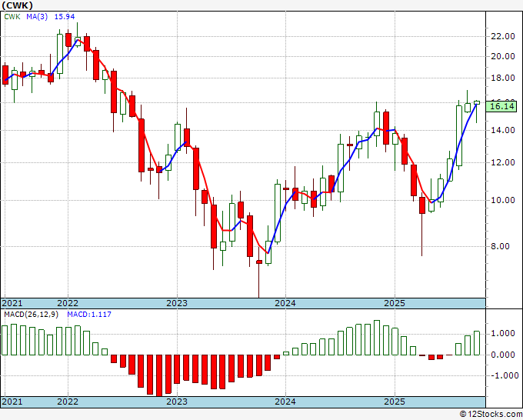Click the 0.000 MACD axis label
The height and width of the screenshot is (420, 523).
point(503,355)
